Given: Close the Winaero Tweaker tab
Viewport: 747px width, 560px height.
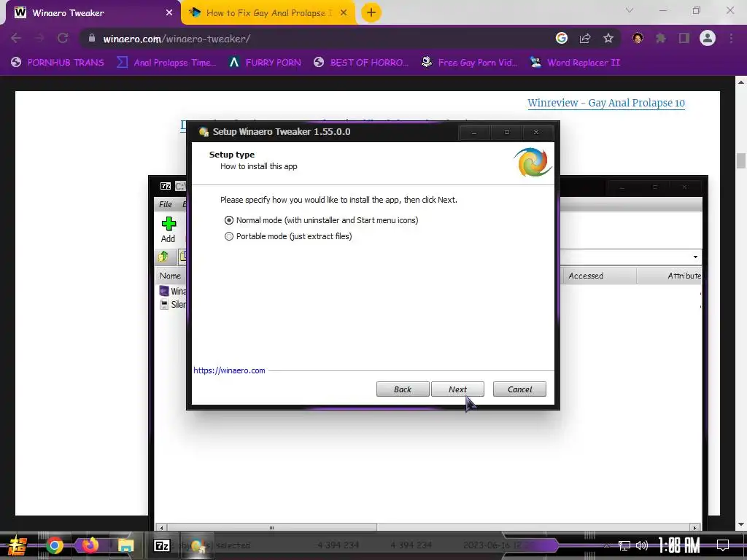Looking at the screenshot, I should (x=169, y=13).
